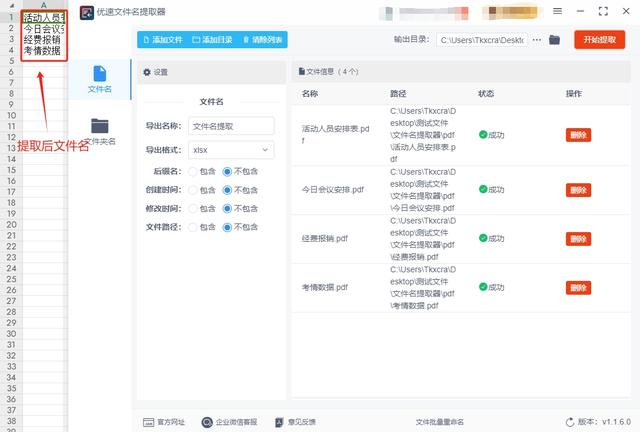Delete the 今日会议安排.pdf row
The height and width of the screenshot is (432, 640).
(578, 190)
